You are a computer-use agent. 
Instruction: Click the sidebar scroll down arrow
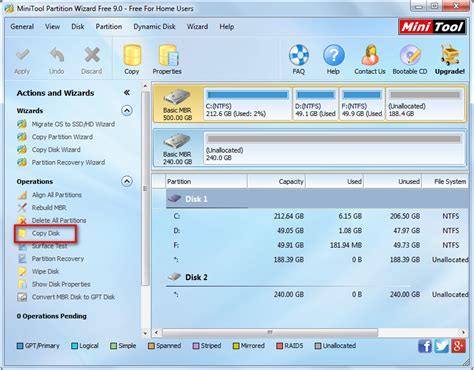(x=145, y=333)
